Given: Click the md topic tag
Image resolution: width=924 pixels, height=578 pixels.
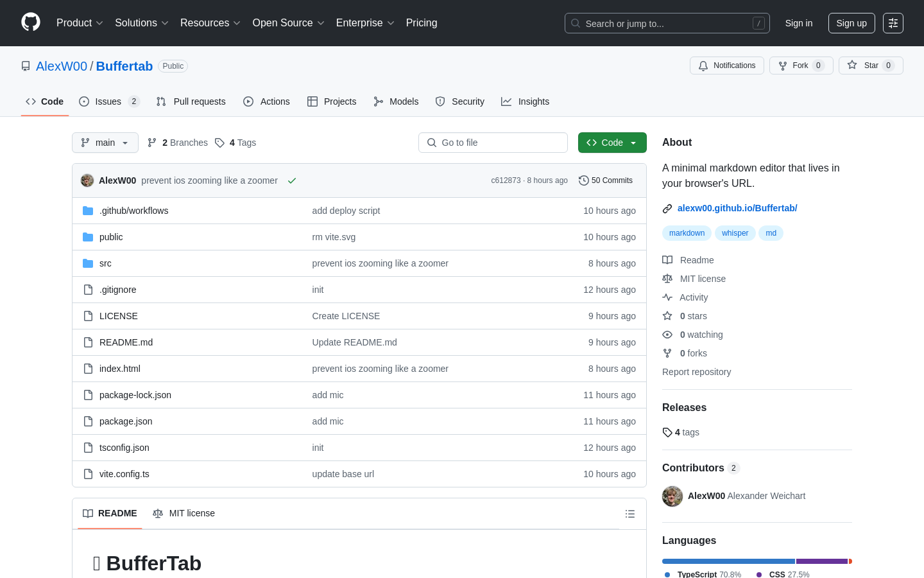Looking at the screenshot, I should click(x=771, y=233).
